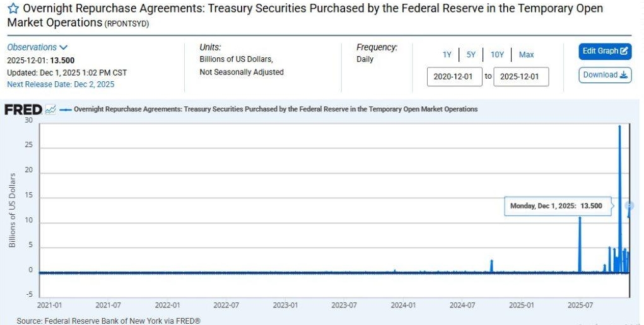644x325 pixels.
Task: Click the legend series title text
Action: click(x=276, y=110)
